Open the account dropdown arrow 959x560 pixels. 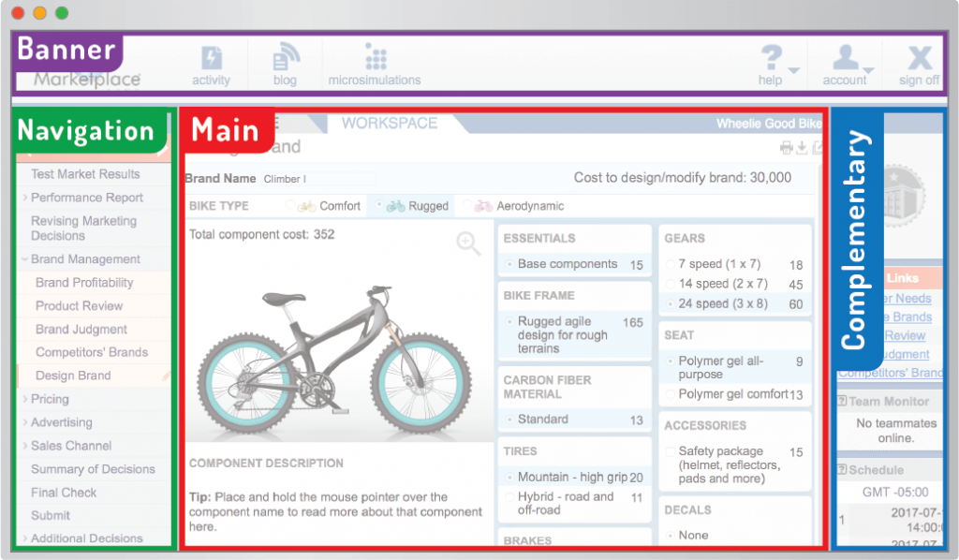tap(868, 70)
